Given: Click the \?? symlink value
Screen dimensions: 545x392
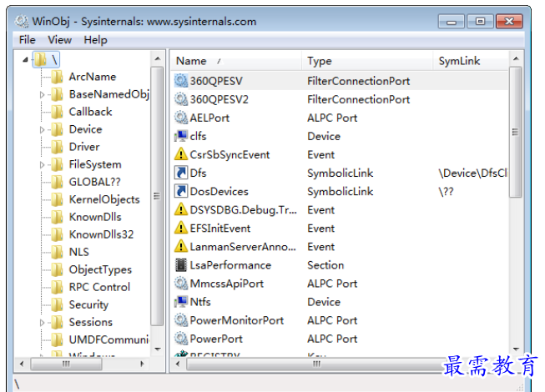Looking at the screenshot, I should click(x=447, y=191).
